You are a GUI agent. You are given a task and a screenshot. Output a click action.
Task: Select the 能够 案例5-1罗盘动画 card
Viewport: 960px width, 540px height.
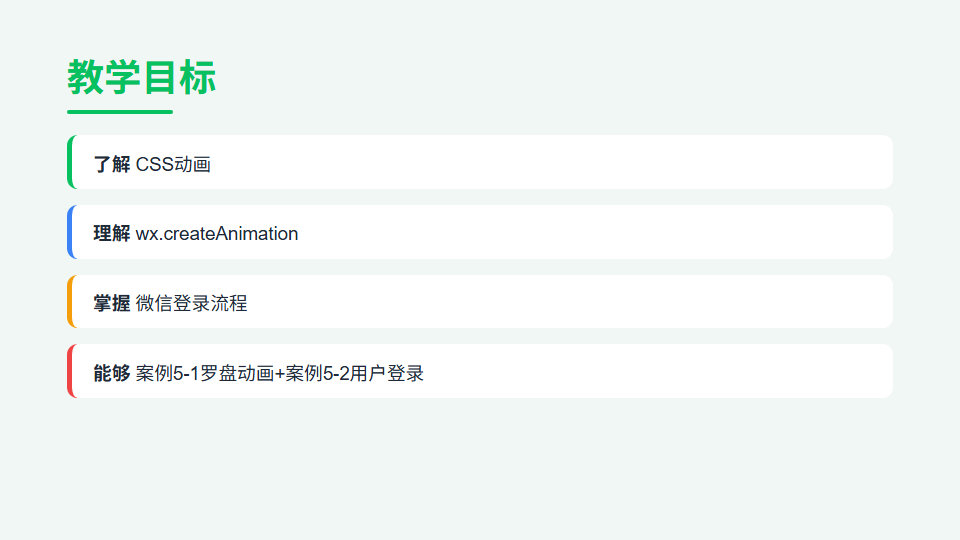click(x=480, y=371)
